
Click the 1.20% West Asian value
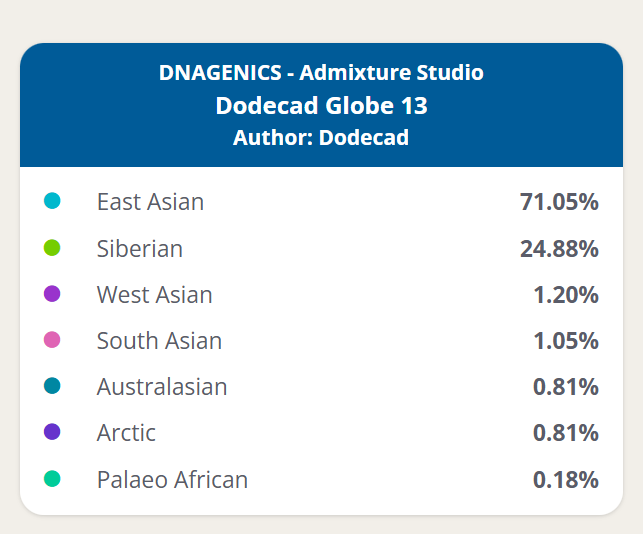click(x=565, y=295)
